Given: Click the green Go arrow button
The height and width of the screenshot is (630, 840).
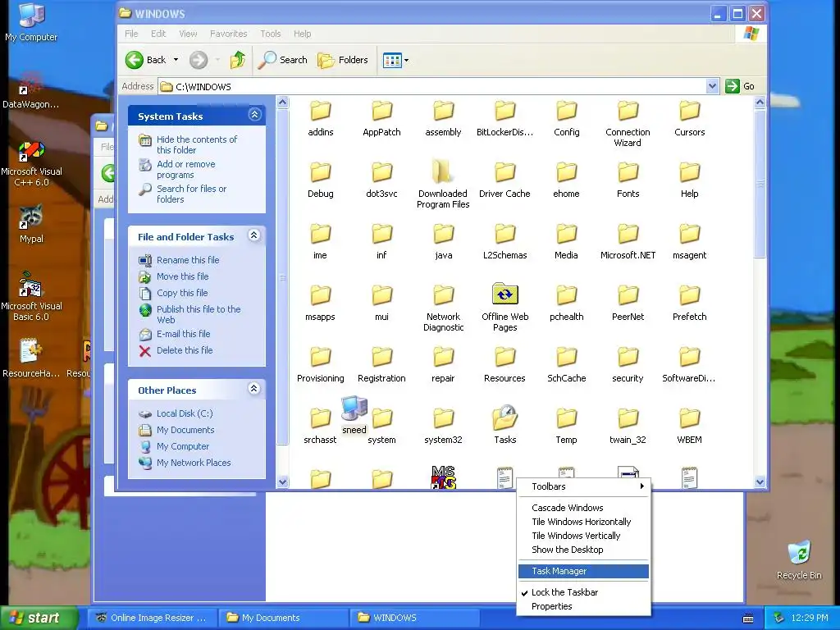Looking at the screenshot, I should click(x=732, y=85).
